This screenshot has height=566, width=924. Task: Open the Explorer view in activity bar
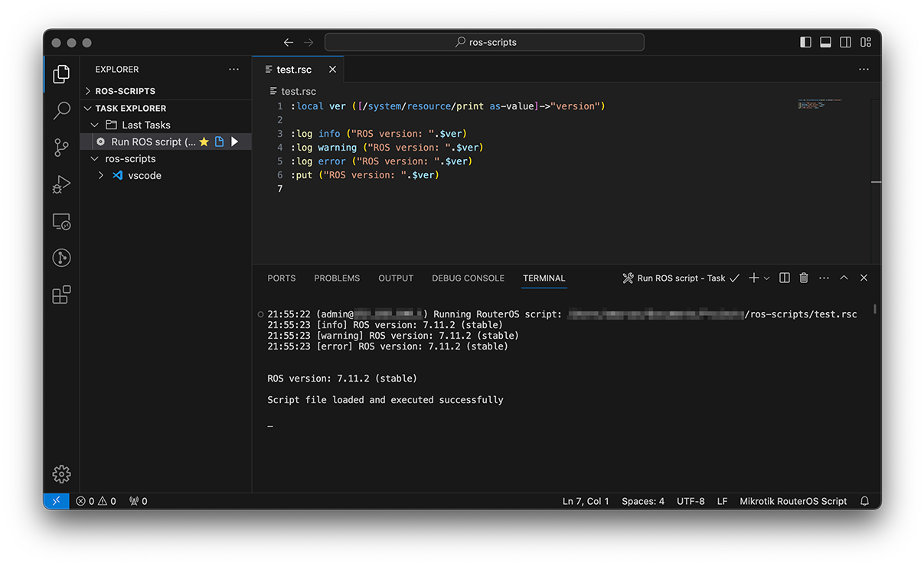coord(61,74)
